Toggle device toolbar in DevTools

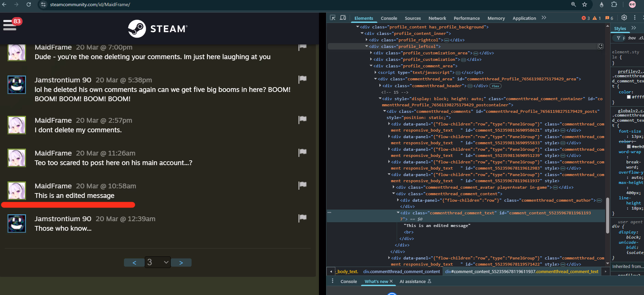click(x=343, y=18)
